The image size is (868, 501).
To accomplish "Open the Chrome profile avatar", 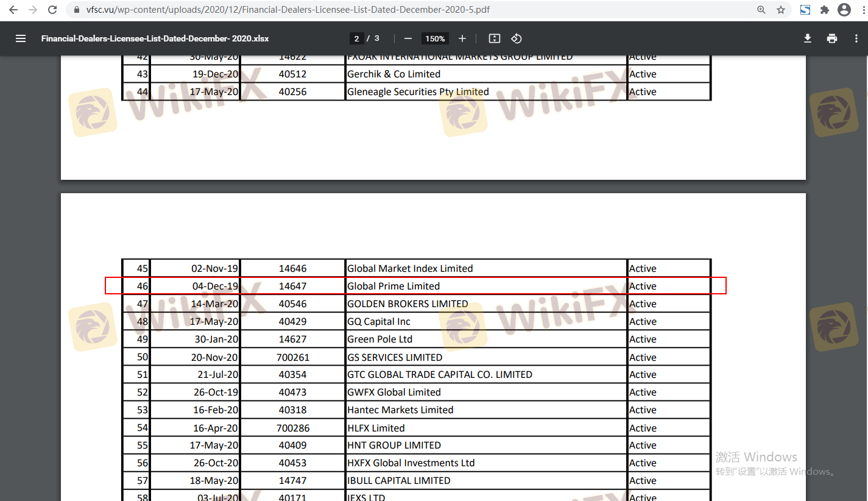I will [x=844, y=10].
